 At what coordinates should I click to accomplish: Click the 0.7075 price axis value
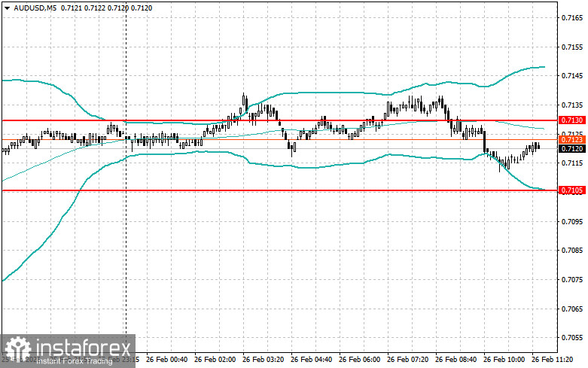click(572, 279)
